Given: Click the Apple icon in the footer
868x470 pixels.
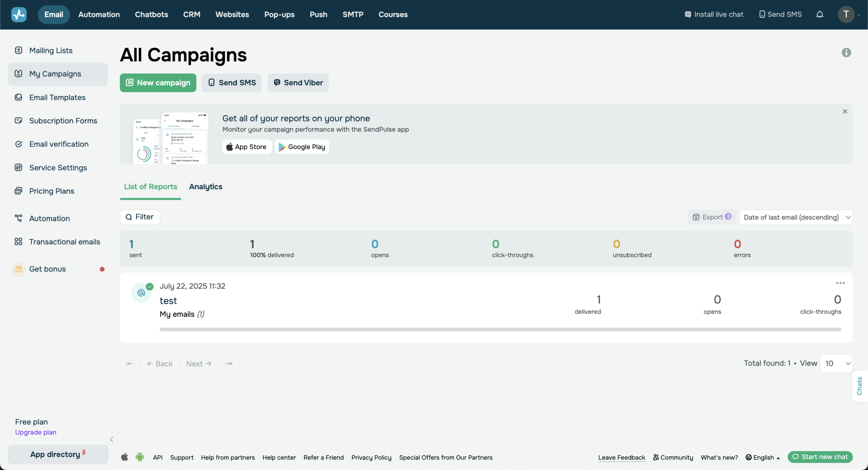Looking at the screenshot, I should [124, 457].
